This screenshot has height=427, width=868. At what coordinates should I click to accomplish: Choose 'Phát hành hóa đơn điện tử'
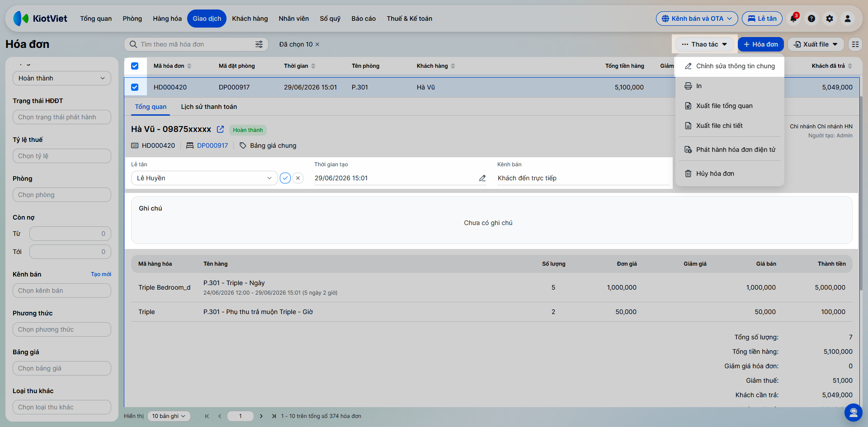tap(730, 150)
